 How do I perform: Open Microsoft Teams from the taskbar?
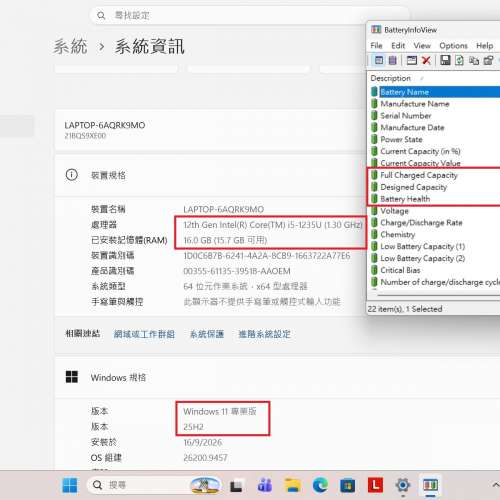coord(265,485)
